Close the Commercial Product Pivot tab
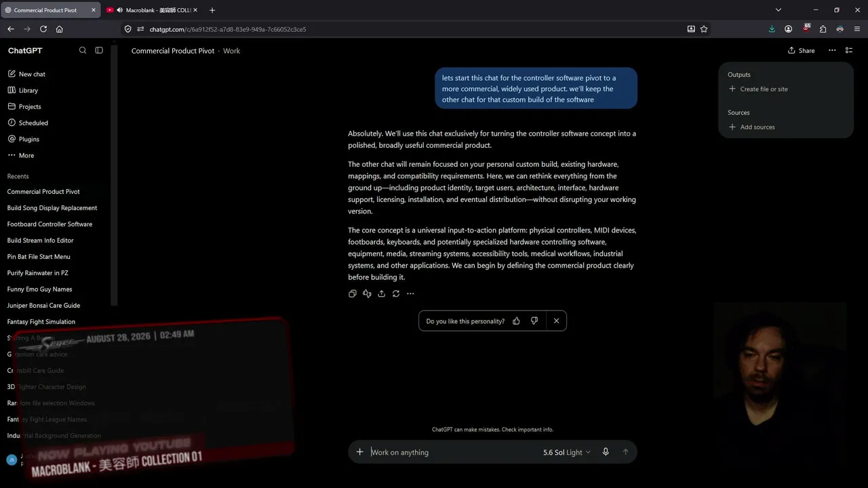The image size is (868, 488). click(x=94, y=10)
